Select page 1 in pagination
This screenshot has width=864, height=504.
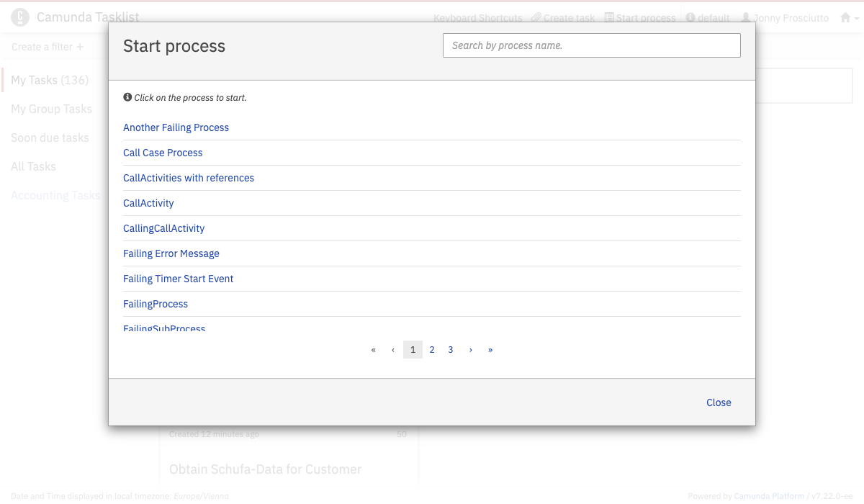pyautogui.click(x=413, y=350)
